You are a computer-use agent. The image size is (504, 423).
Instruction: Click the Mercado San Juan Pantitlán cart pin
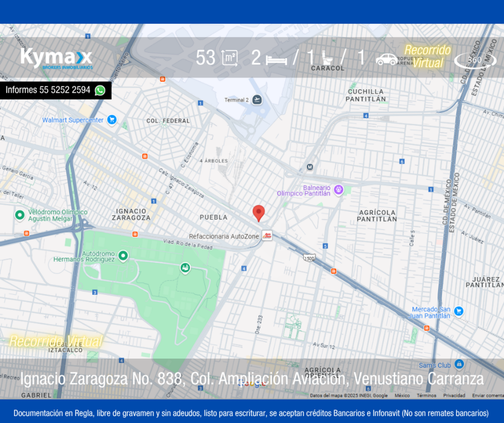[459, 312]
